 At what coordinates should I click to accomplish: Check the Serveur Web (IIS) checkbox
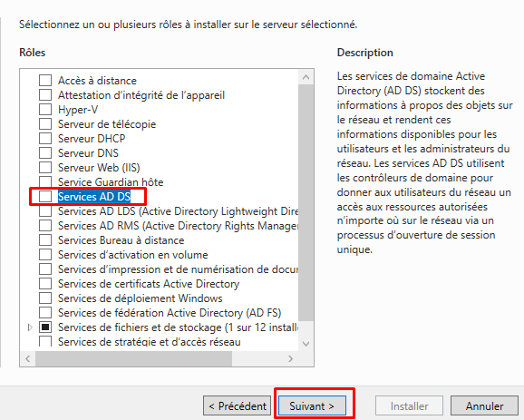coord(45,168)
